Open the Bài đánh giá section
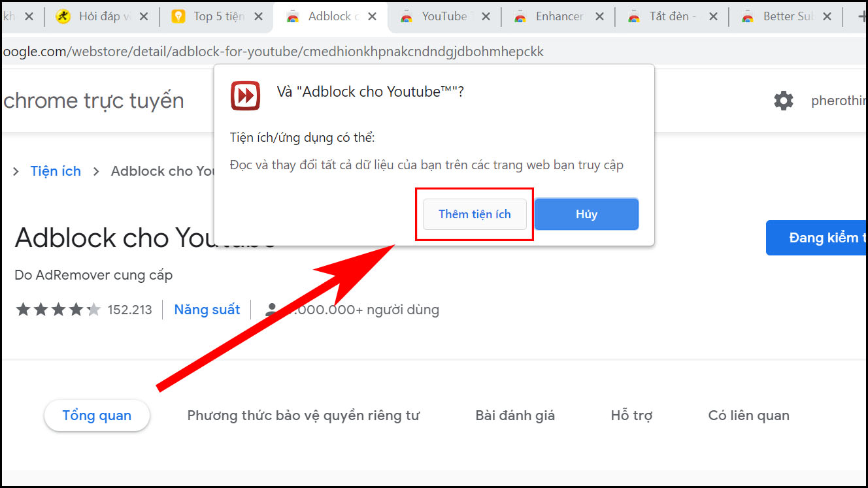The height and width of the screenshot is (488, 868). [515, 415]
